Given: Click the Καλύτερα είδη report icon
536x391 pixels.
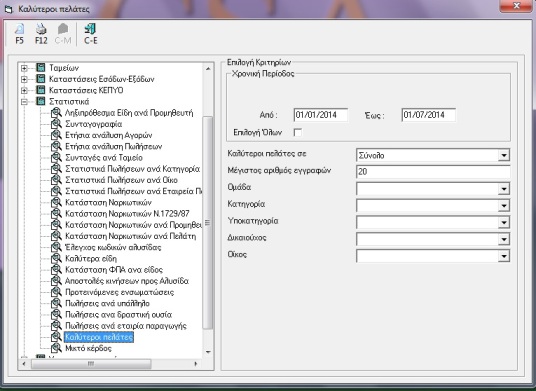Looking at the screenshot, I should (56, 259).
